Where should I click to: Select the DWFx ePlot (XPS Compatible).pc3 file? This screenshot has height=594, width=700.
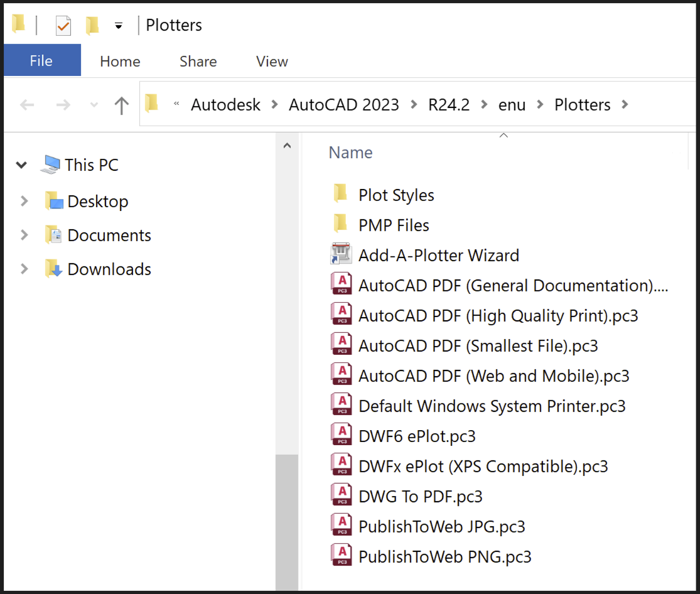[482, 466]
